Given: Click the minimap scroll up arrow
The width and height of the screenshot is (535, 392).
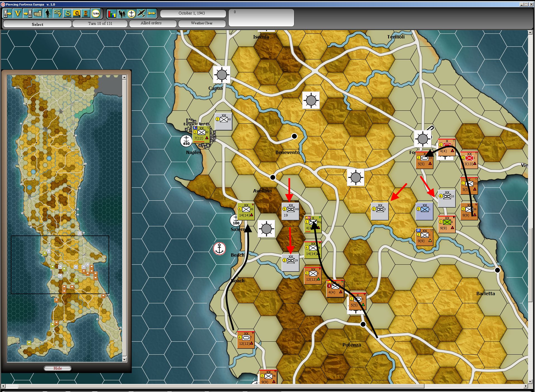Looking at the screenshot, I should [x=124, y=78].
